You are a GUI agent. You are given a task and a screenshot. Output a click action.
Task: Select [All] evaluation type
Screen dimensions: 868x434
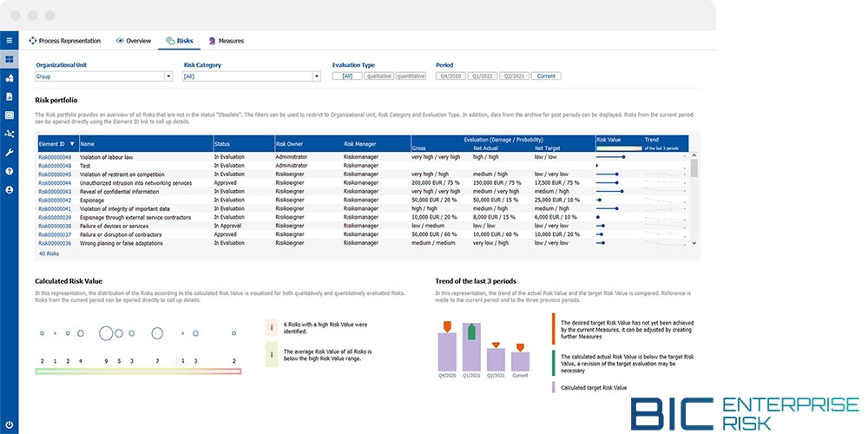pos(347,76)
